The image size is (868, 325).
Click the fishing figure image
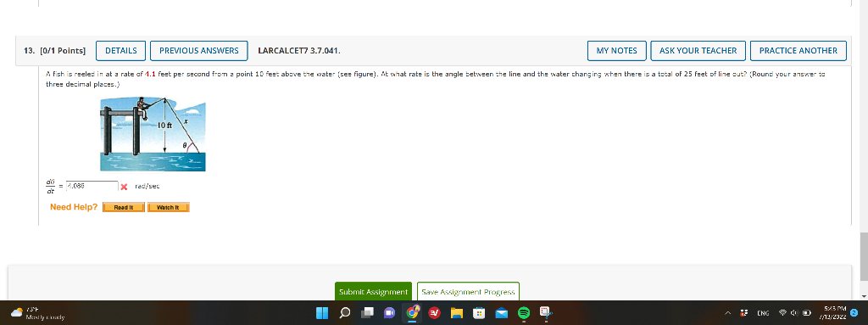[153, 133]
